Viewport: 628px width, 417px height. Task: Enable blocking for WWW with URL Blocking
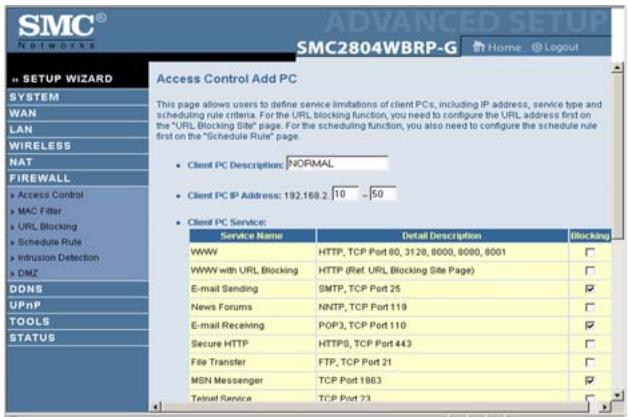[590, 271]
